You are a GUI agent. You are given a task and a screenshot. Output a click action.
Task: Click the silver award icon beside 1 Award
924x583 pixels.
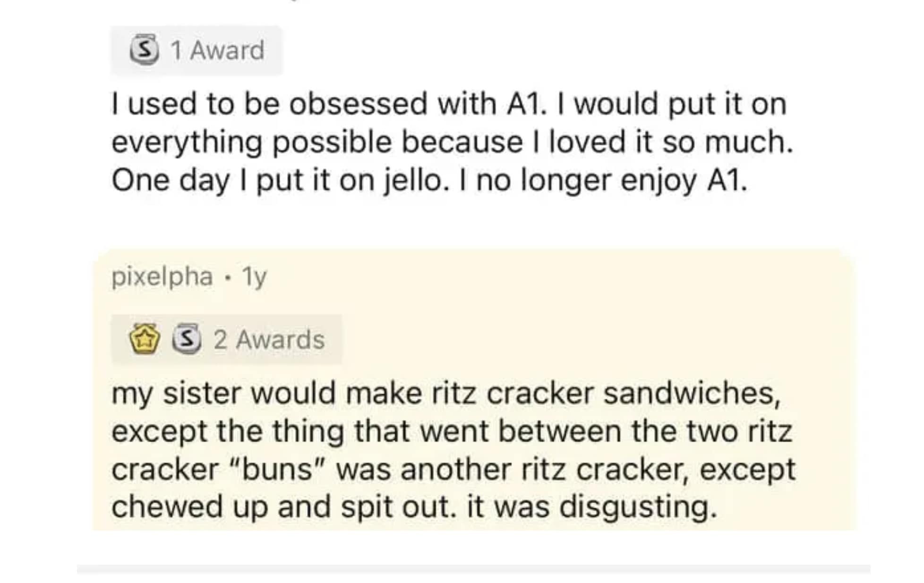144,50
